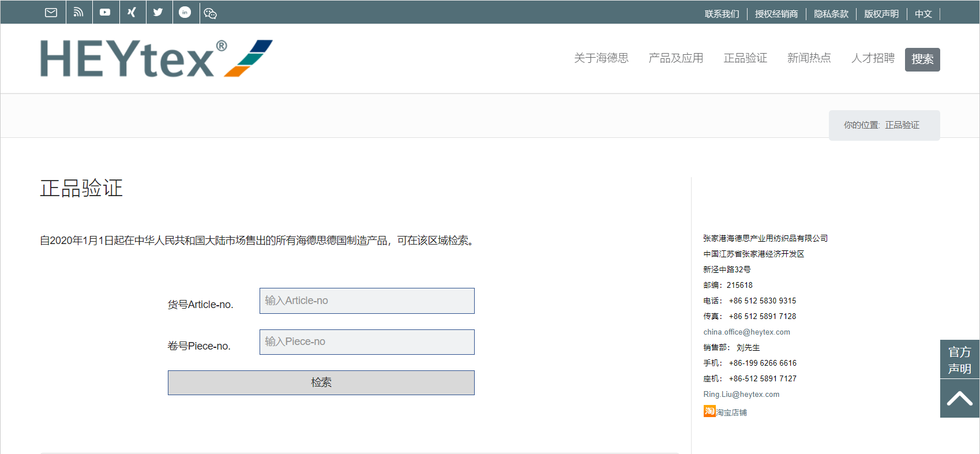Open the Twitter bird icon
The image size is (980, 454).
pos(158,13)
